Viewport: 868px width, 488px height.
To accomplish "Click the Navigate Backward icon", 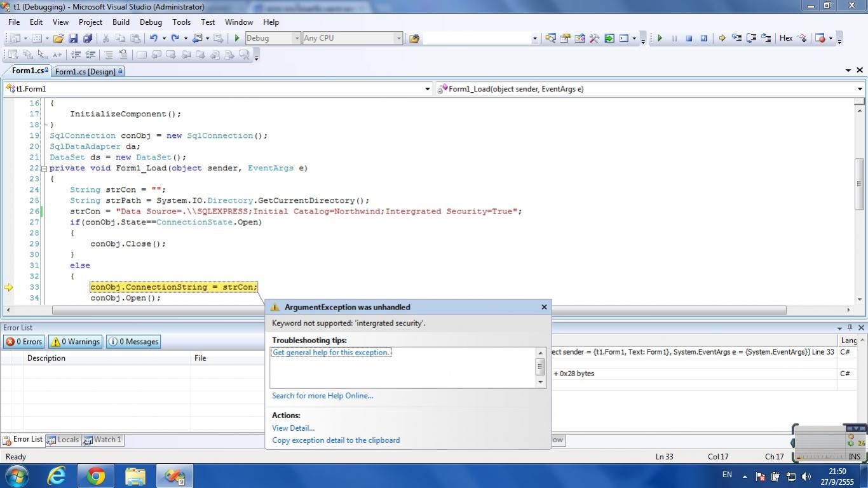I will 197,38.
